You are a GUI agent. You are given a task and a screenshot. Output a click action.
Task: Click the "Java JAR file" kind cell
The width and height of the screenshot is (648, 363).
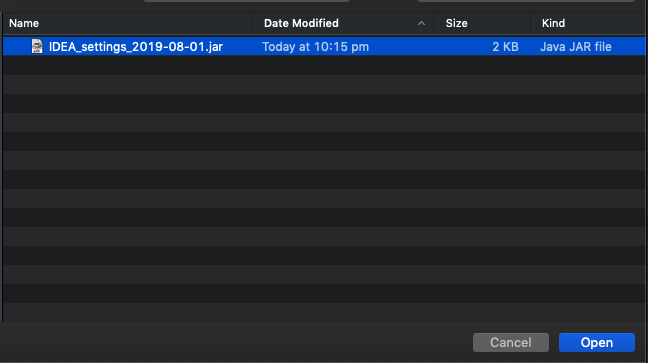[x=576, y=47]
